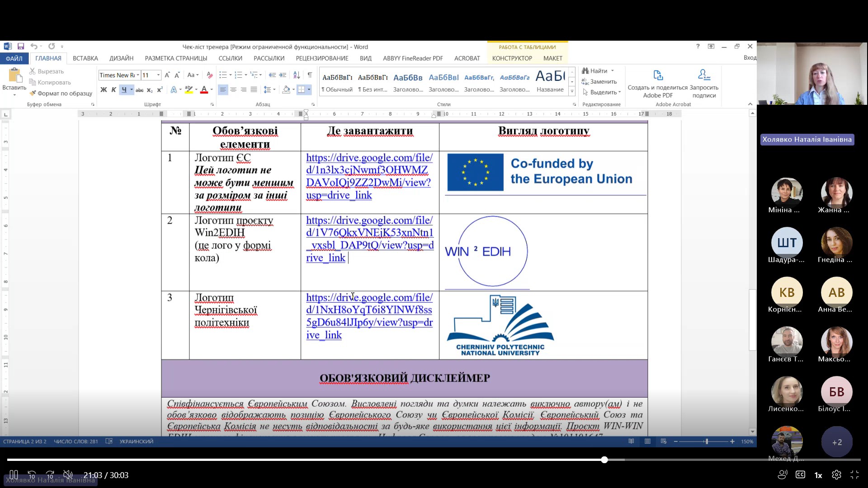Switch to the РЕЦЕНЗИРОВАНИЕ tab
Viewport: 868px width, 488px height.
tap(322, 58)
